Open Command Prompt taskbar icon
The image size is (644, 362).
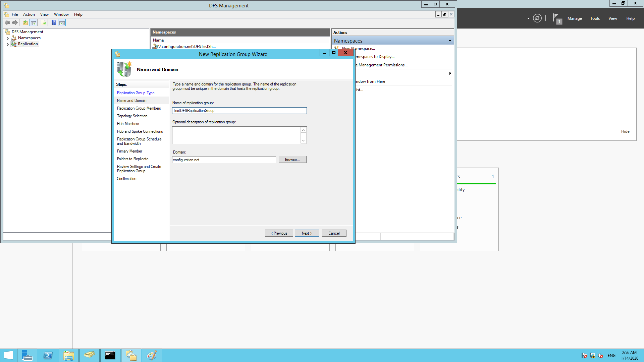click(110, 355)
